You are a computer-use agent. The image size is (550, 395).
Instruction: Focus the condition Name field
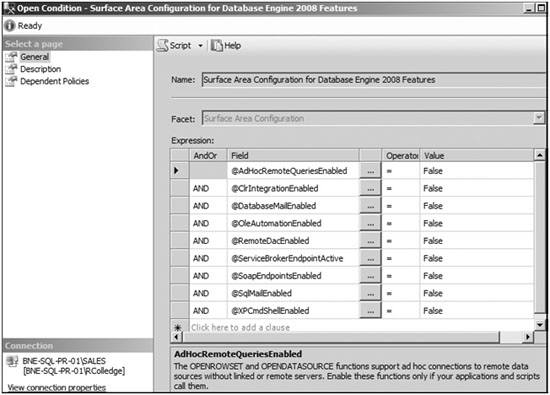pyautogui.click(x=373, y=80)
